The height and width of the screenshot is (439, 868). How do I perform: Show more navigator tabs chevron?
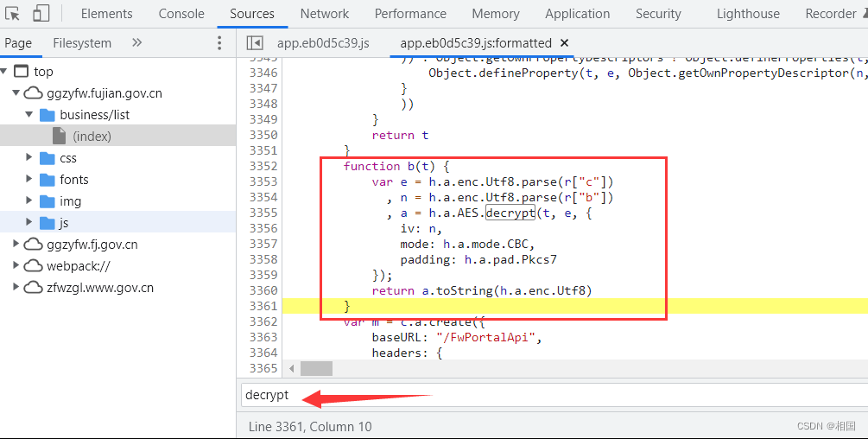point(136,42)
